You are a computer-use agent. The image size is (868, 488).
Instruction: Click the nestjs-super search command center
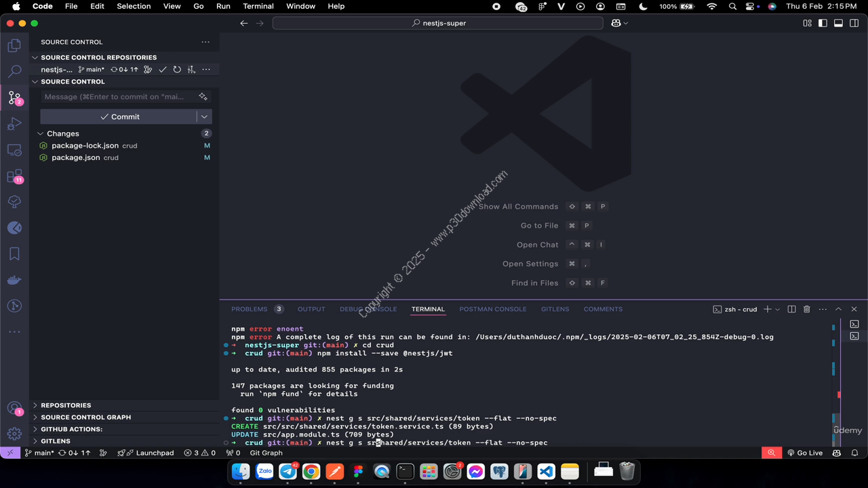click(x=438, y=23)
